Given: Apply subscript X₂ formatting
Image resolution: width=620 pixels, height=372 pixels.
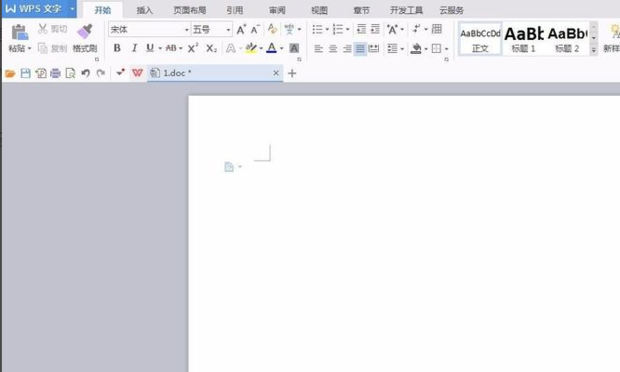Looking at the screenshot, I should tap(211, 49).
